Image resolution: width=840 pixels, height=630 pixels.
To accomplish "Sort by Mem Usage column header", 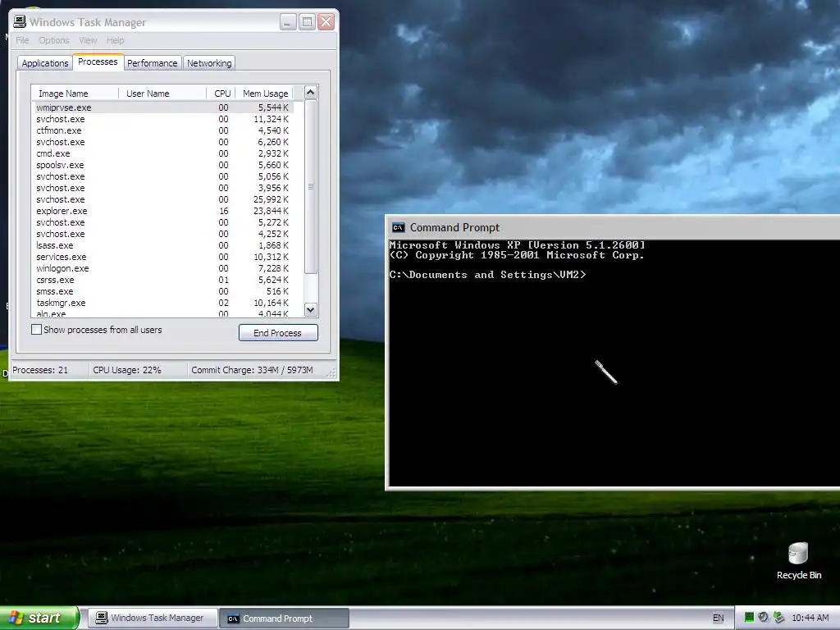I will (x=265, y=94).
